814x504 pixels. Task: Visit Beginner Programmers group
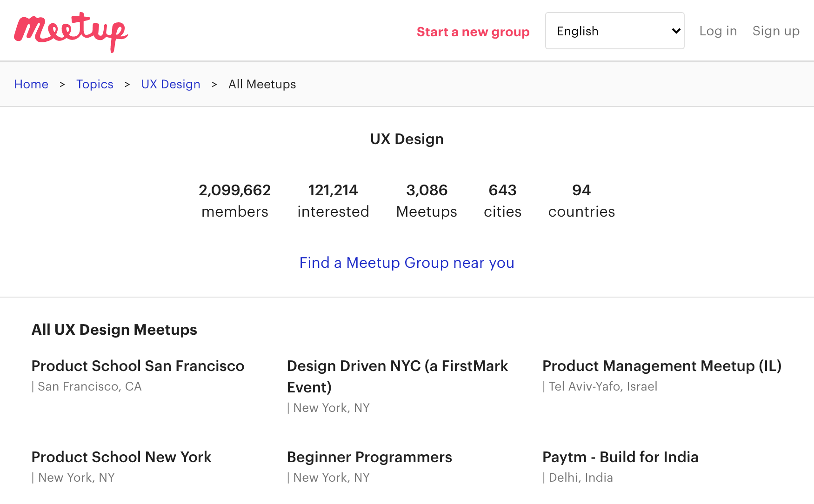point(369,457)
